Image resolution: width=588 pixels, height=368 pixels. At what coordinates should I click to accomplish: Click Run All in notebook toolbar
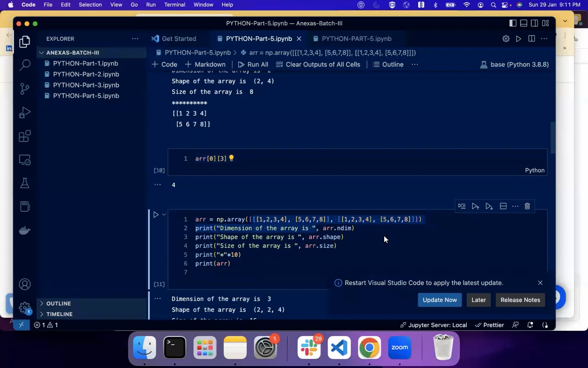click(253, 65)
